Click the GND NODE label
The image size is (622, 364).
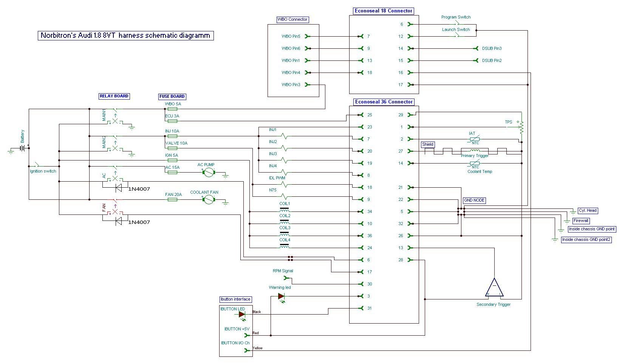click(x=474, y=201)
